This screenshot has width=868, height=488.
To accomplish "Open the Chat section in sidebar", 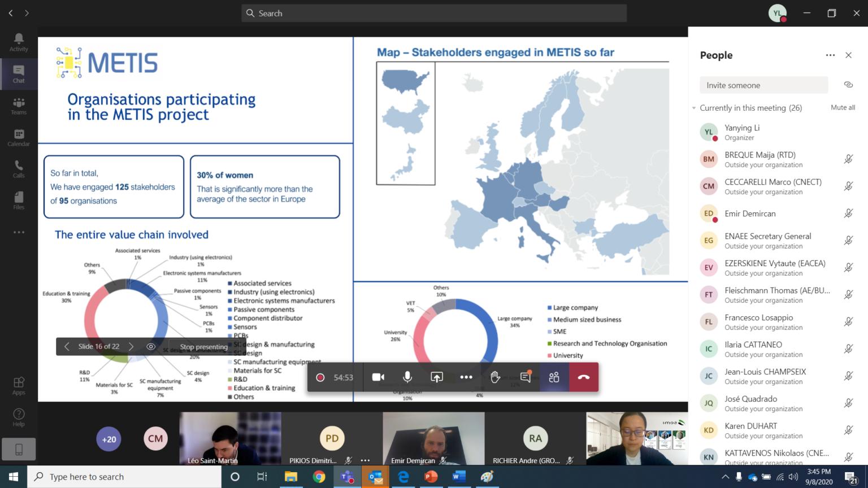I will tap(19, 73).
